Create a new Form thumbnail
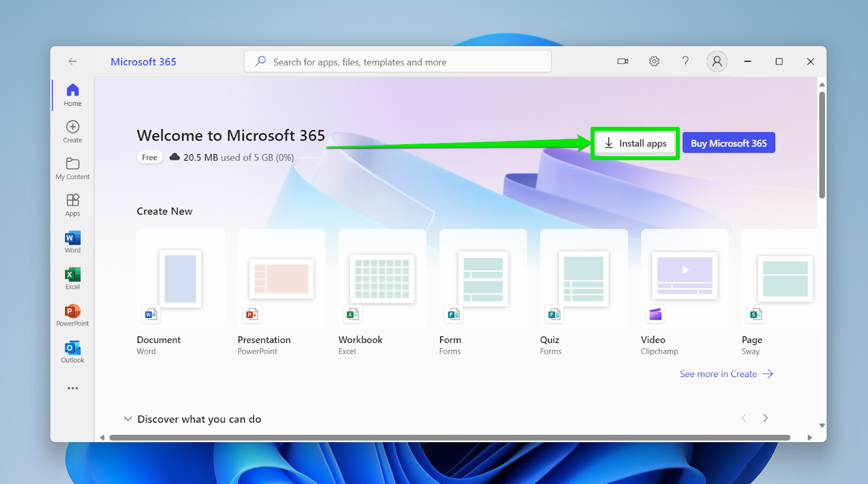This screenshot has width=868, height=484. pyautogui.click(x=483, y=279)
